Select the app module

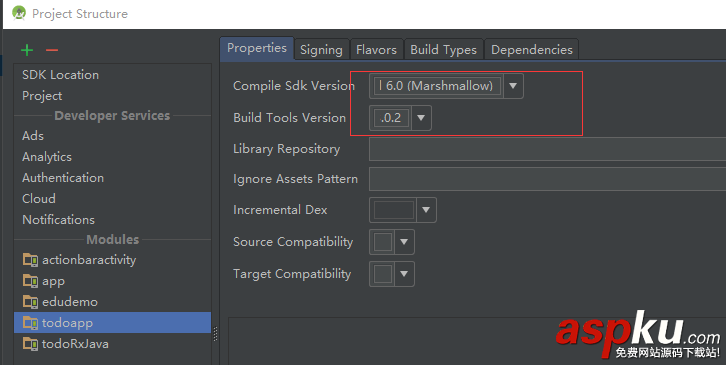[113, 281]
